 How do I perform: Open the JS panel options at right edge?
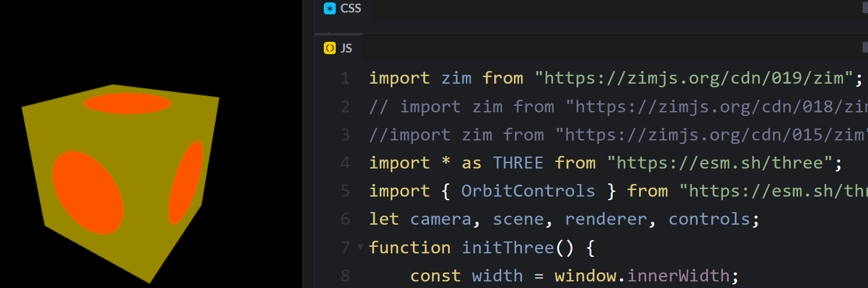864,47
